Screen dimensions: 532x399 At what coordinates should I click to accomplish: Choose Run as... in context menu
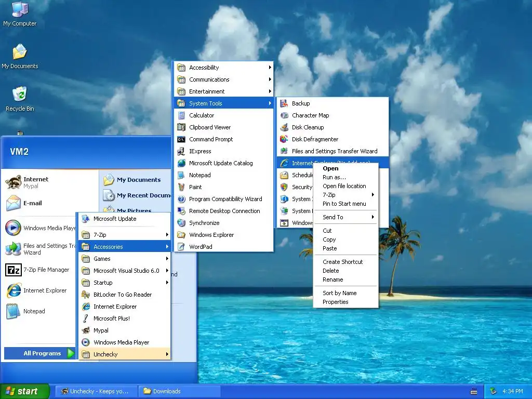point(345,177)
